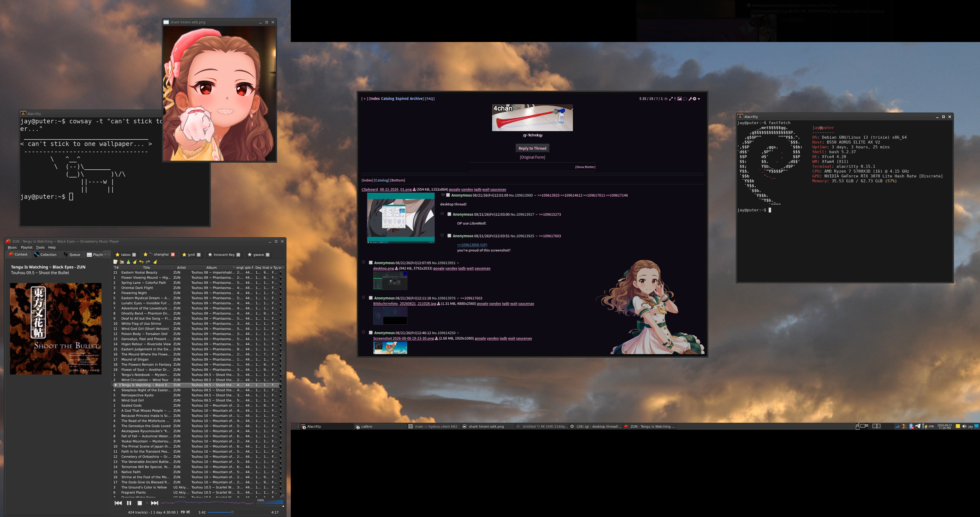Viewport: 980px width, 517px height.
Task: Click the save playlist green arrow icon
Action: tap(128, 262)
